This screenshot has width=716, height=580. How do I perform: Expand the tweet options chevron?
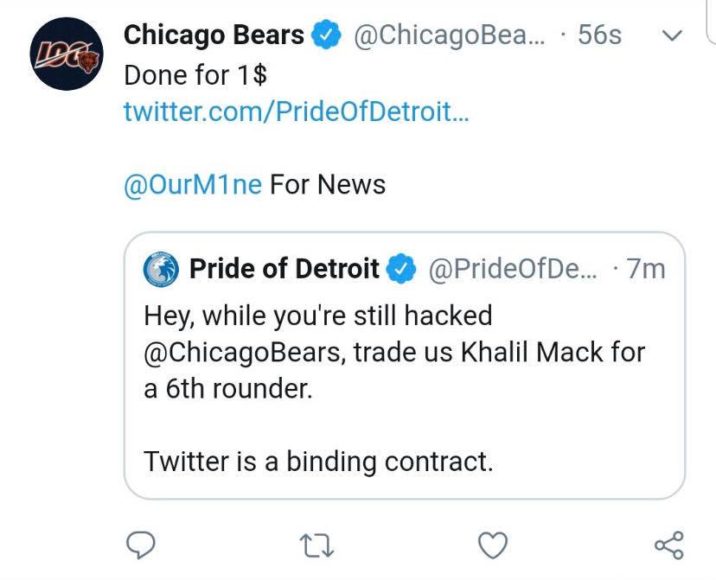673,35
